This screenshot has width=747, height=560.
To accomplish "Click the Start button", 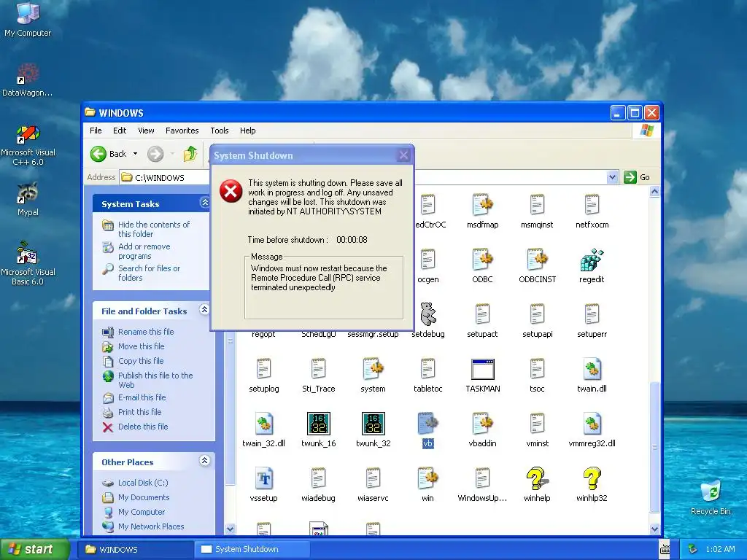I will point(34,549).
